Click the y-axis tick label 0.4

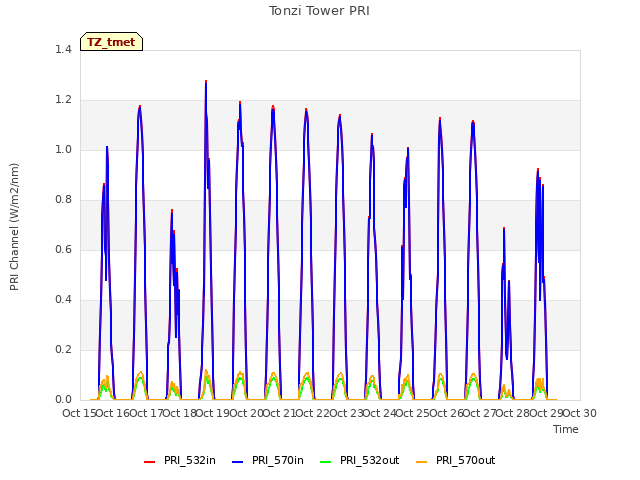click(x=63, y=300)
